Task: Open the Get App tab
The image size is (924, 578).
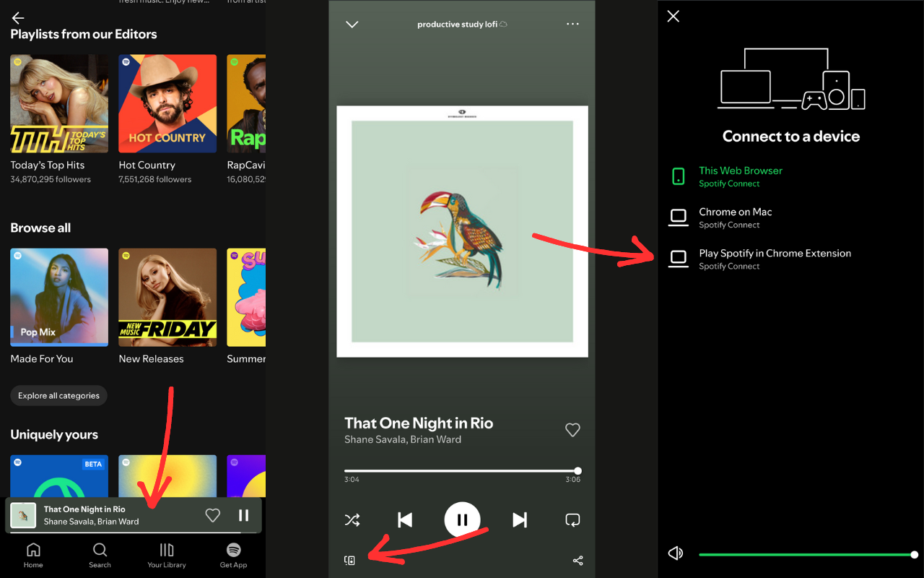Action: coord(233,556)
